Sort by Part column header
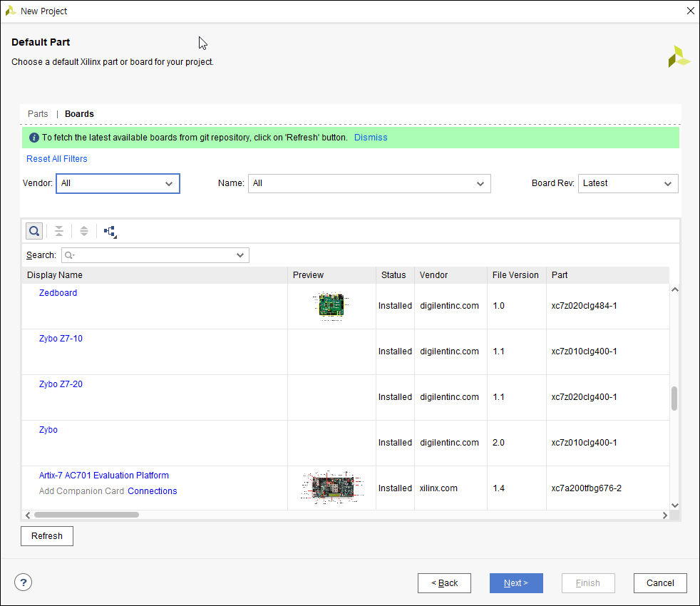This screenshot has width=700, height=606. 607,275
